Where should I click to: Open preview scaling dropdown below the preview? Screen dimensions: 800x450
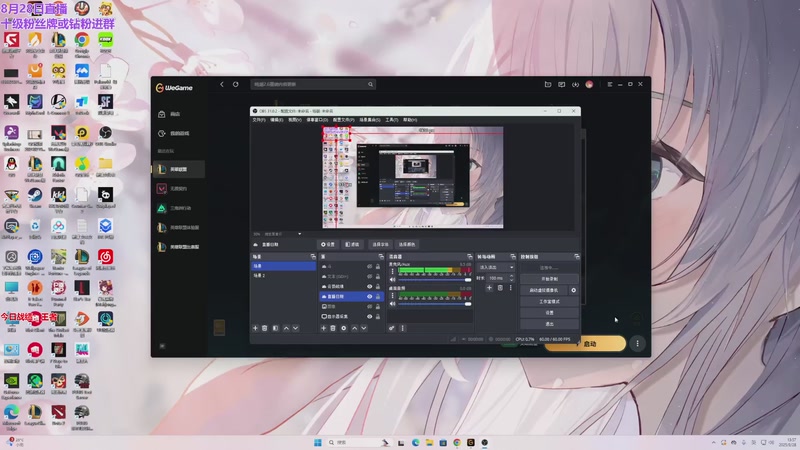[x=299, y=234]
